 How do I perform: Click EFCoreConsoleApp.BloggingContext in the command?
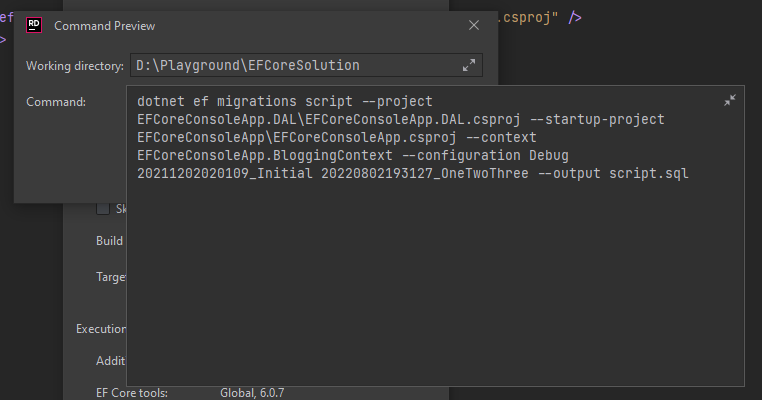click(260, 155)
